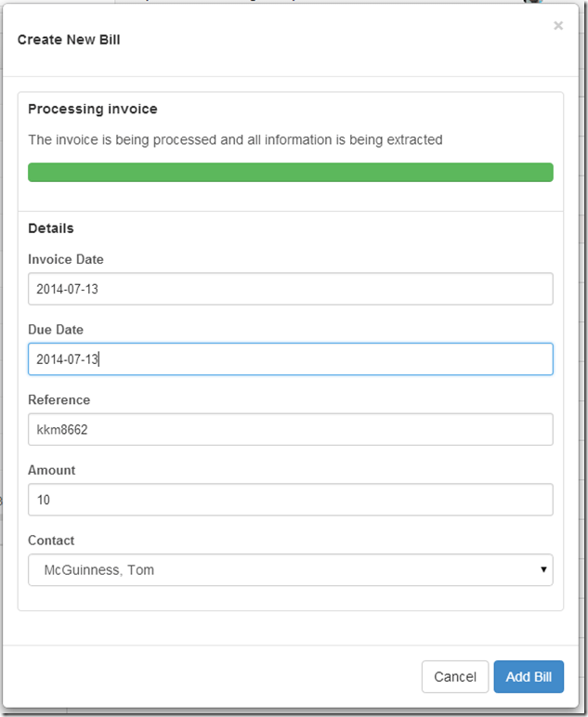Focus the Due Date input box

pyautogui.click(x=290, y=359)
